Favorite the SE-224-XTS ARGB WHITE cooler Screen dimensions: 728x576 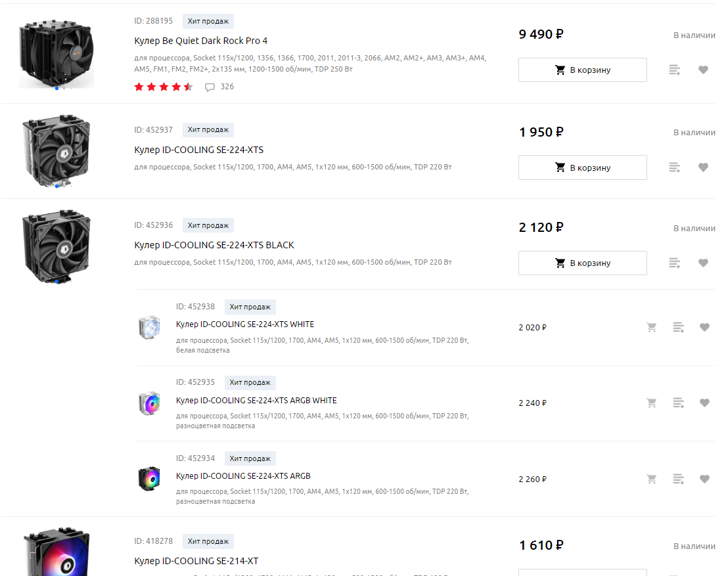(x=704, y=403)
